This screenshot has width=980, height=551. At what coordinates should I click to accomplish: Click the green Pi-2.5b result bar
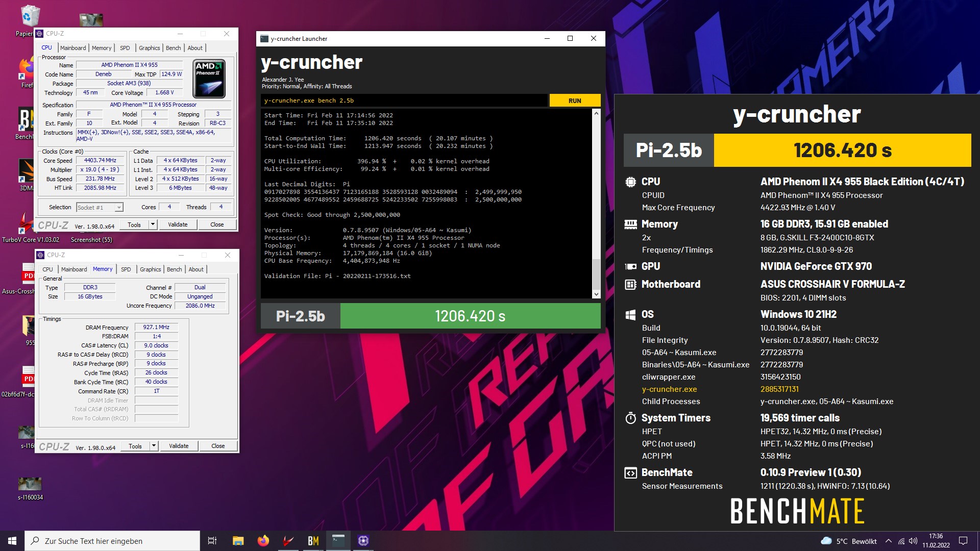pyautogui.click(x=470, y=316)
